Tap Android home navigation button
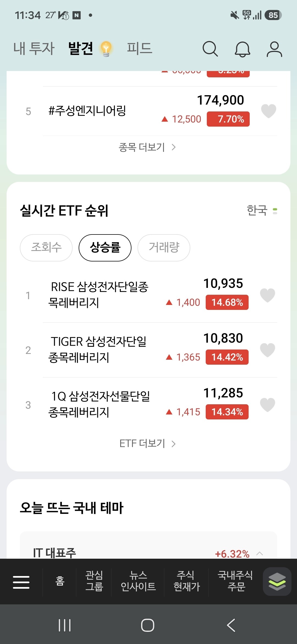This screenshot has width=297, height=644. (148, 625)
